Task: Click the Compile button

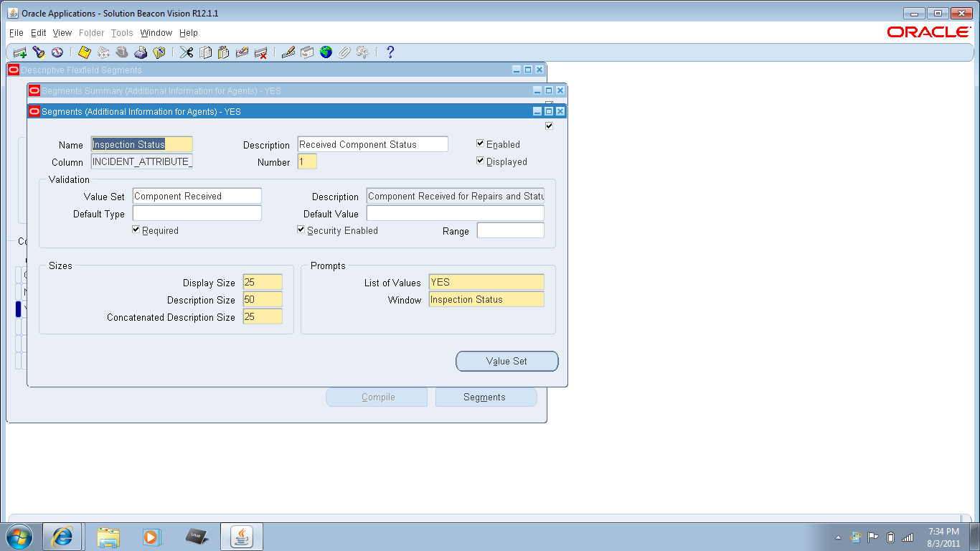Action: click(x=377, y=397)
